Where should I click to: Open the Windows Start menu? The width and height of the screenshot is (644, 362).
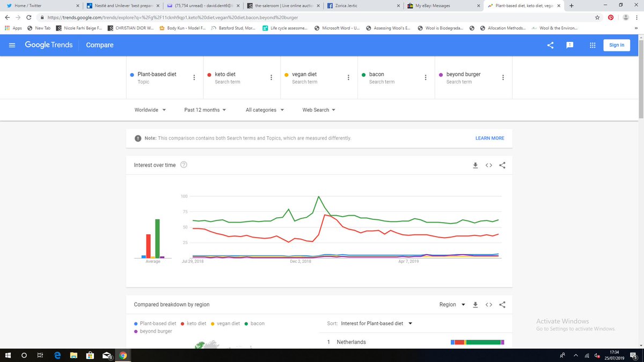(8, 355)
